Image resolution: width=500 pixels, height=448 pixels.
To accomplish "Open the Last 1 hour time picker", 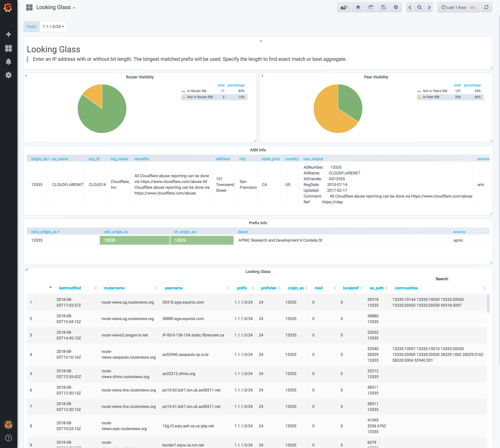I will coord(458,7).
